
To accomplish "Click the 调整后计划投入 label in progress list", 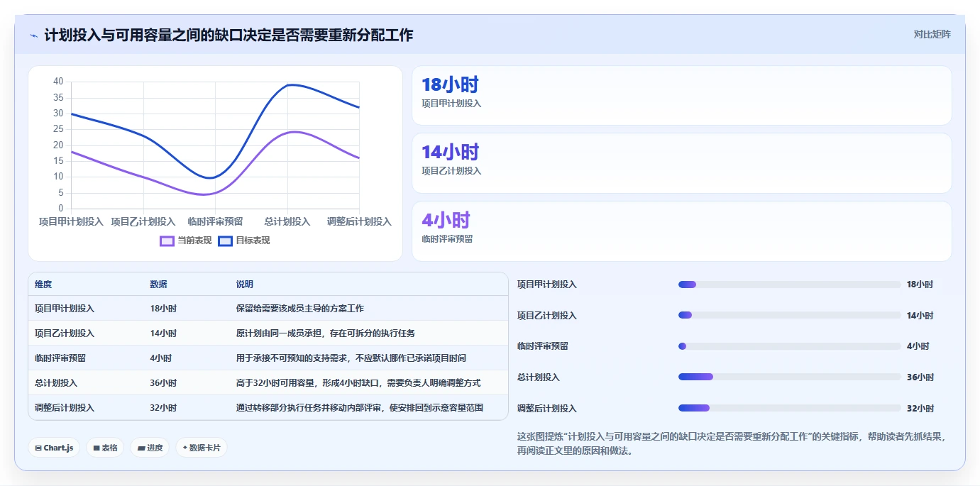I will 547,409.
